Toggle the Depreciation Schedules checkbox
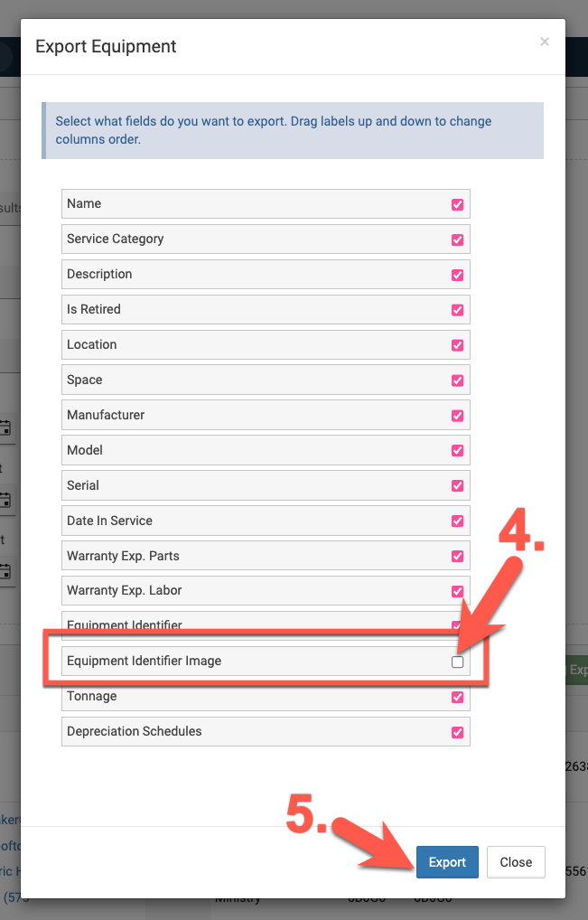 (458, 733)
